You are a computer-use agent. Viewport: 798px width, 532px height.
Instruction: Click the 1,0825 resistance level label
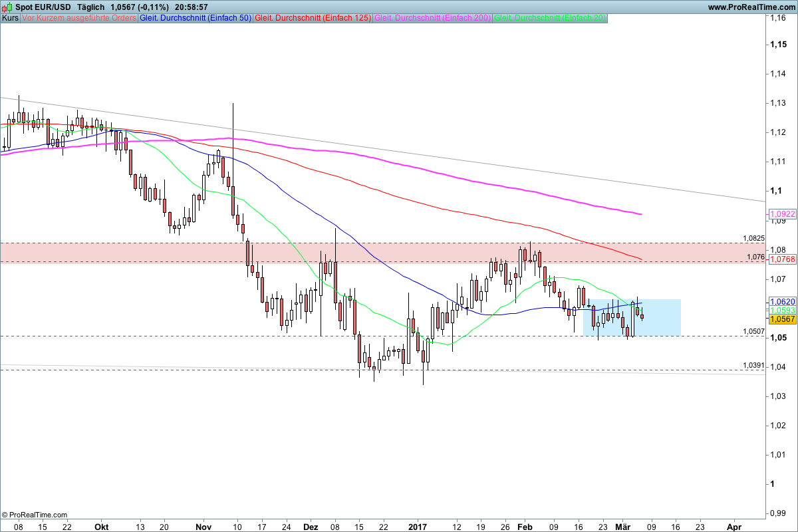click(x=754, y=238)
